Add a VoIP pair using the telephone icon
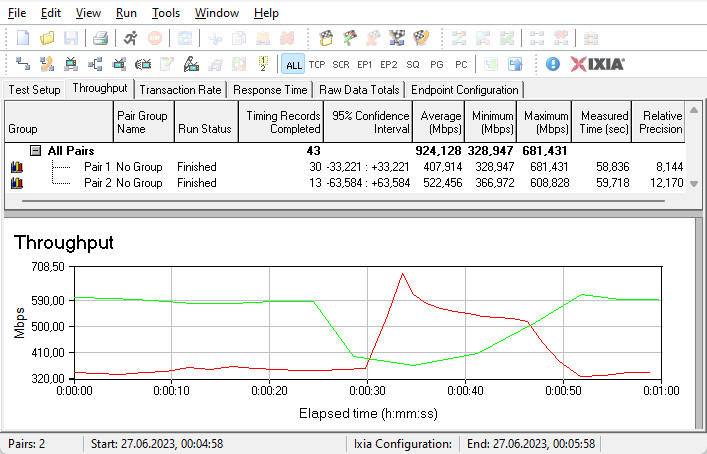The width and height of the screenshot is (707, 454). pos(47,64)
